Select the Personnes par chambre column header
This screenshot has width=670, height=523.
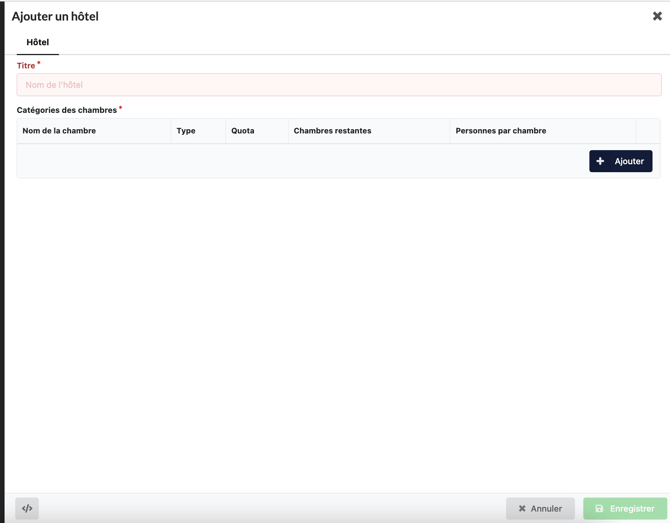pos(500,131)
